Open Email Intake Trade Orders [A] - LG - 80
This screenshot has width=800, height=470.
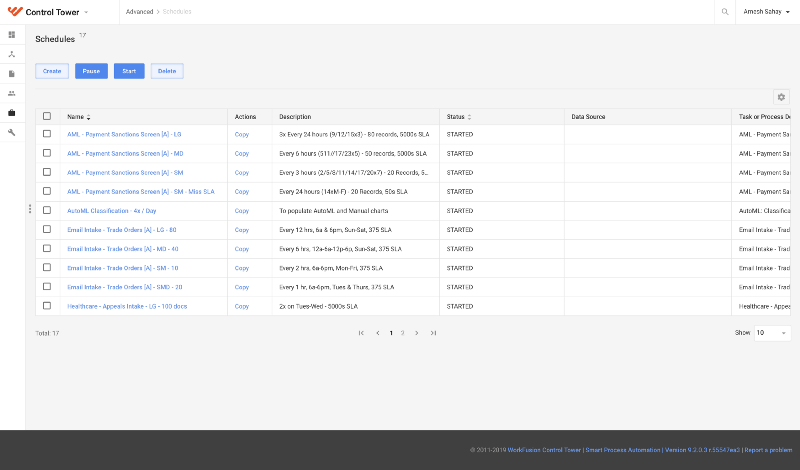tap(121, 230)
